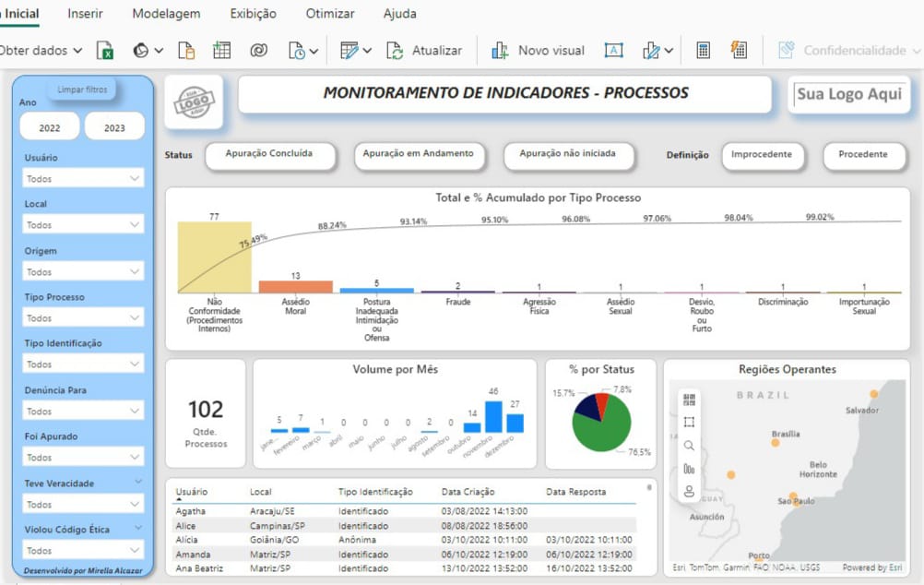924x585 pixels.
Task: Select the novembro bar labeled 46
Action: pyautogui.click(x=493, y=416)
